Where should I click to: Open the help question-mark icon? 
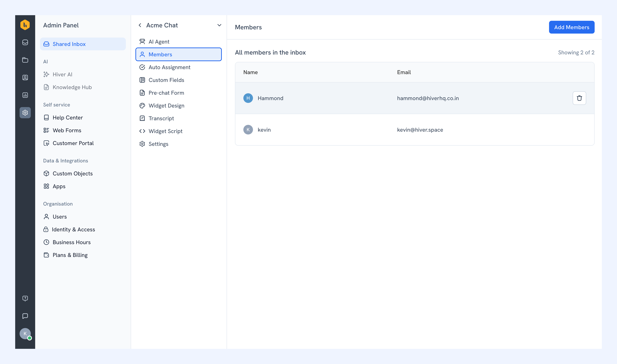[x=25, y=298]
